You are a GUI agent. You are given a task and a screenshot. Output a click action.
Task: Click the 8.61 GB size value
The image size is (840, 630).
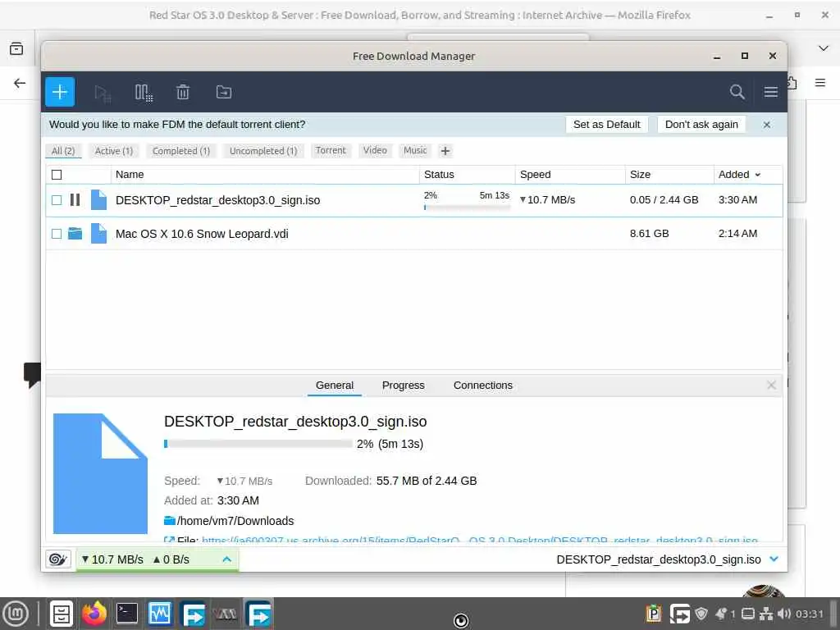point(649,234)
